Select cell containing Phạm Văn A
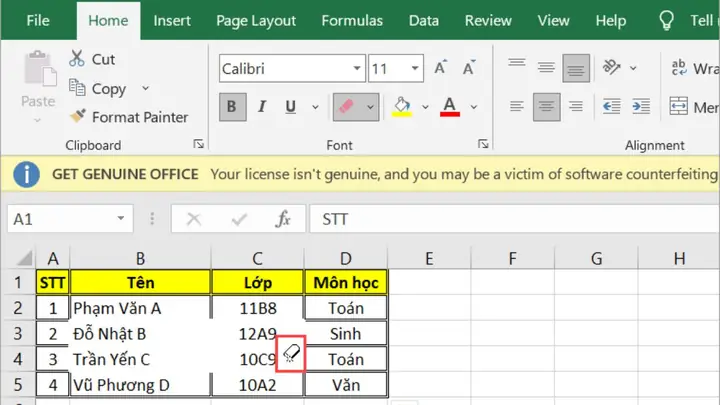The image size is (720, 405). 141,308
